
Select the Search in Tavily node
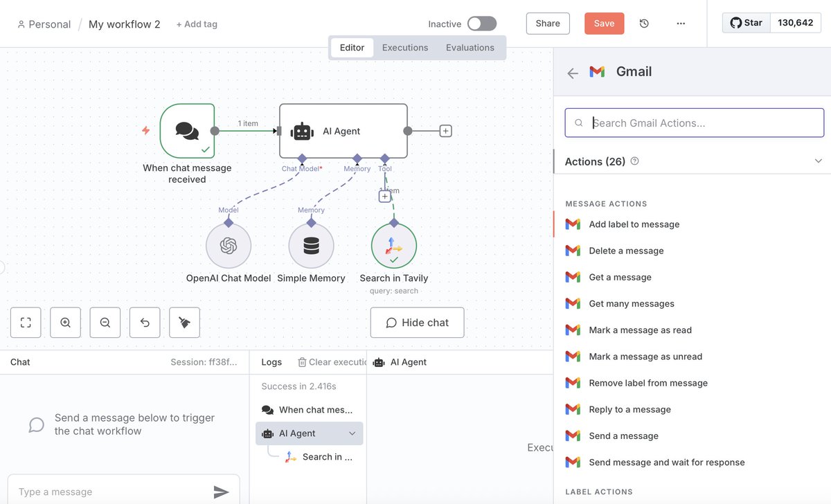(394, 245)
